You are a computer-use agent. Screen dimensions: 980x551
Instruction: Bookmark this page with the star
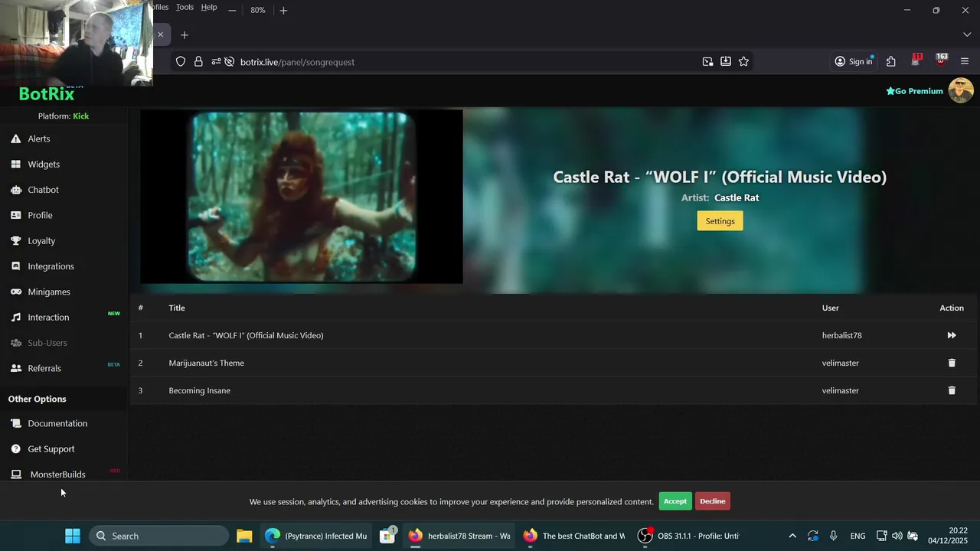pyautogui.click(x=743, y=62)
